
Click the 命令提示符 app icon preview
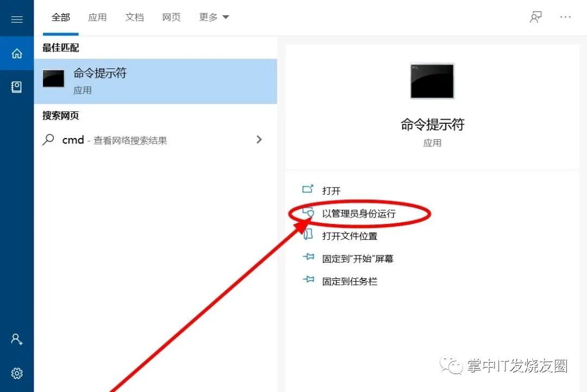point(432,80)
